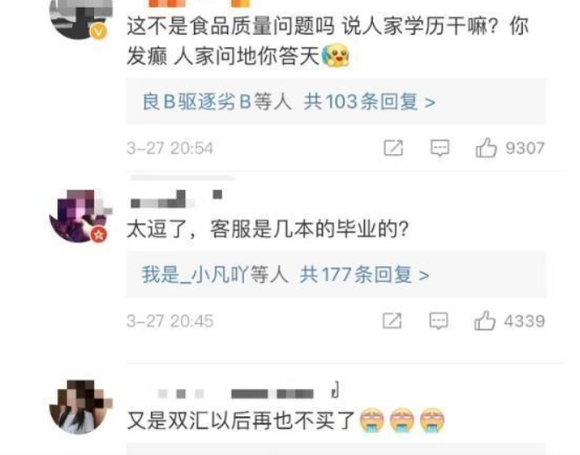Expand the 共103条回复 thread
The width and height of the screenshot is (580, 455).
click(369, 102)
